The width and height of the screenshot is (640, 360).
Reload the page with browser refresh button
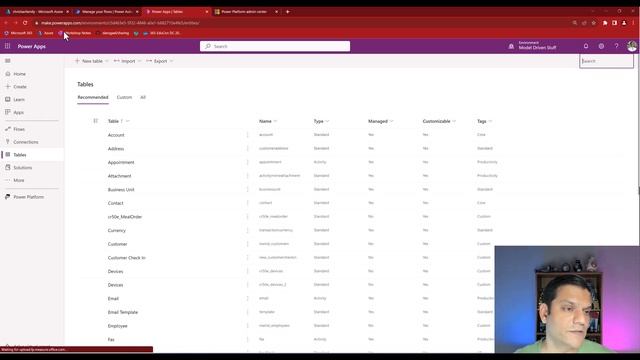[25, 23]
